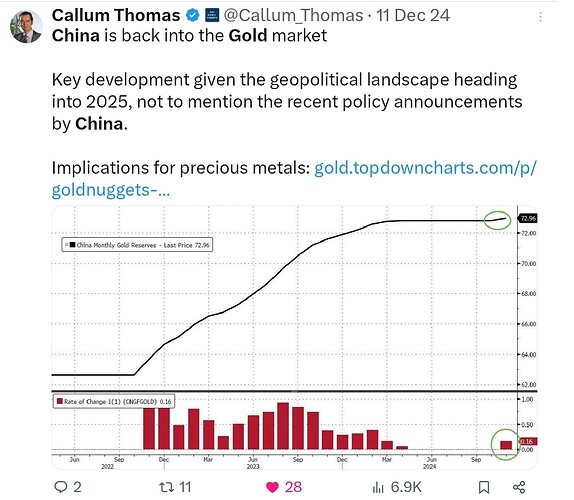Image resolution: width=574 pixels, height=500 pixels.
Task: Toggle the pink heart like button
Action: (x=272, y=487)
